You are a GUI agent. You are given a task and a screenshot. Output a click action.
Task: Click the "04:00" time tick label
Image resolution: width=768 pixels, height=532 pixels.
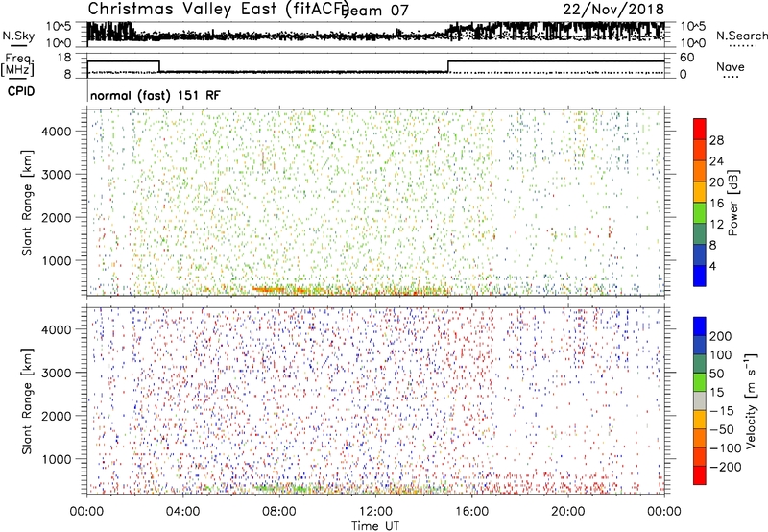182,512
